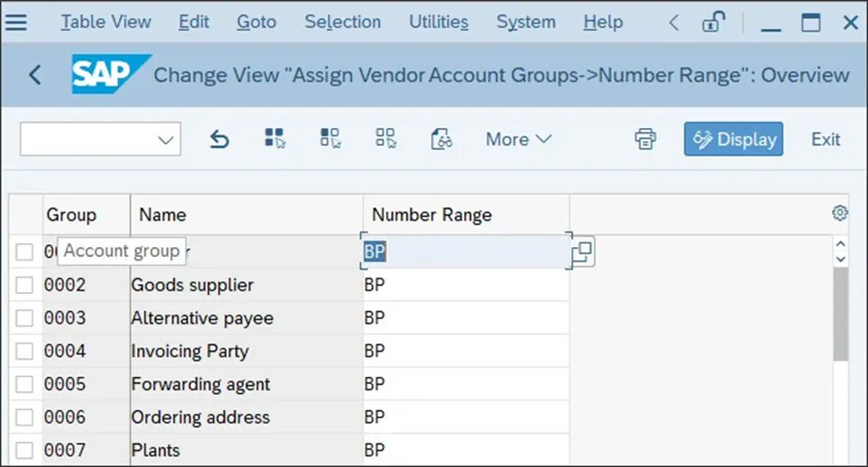The image size is (868, 467).
Task: Click the Number Range cell for Goods supplier
Action: click(x=466, y=286)
